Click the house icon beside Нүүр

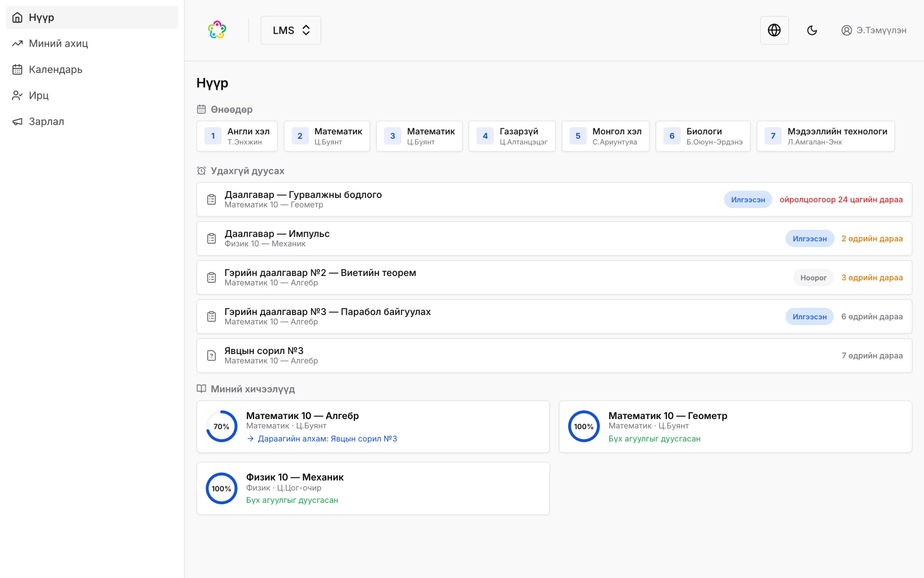(17, 17)
